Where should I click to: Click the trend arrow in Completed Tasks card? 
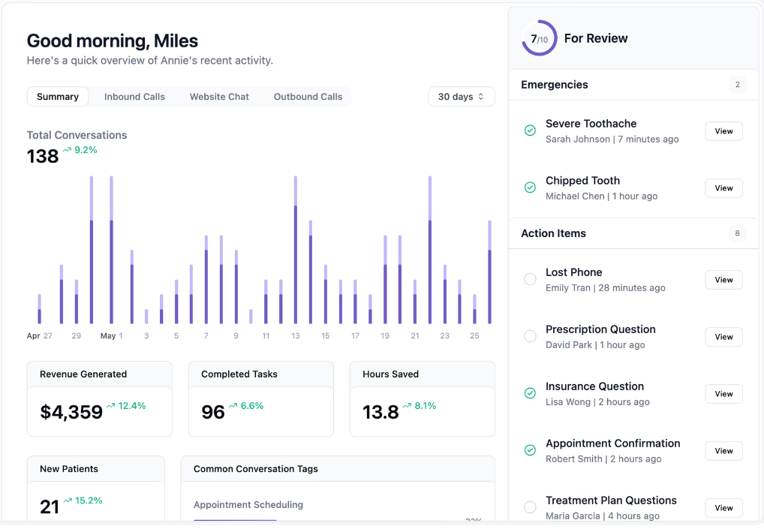pos(233,406)
